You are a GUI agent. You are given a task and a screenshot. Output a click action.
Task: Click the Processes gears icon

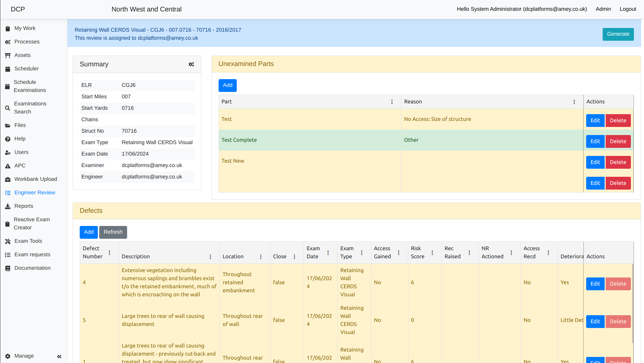coord(8,42)
